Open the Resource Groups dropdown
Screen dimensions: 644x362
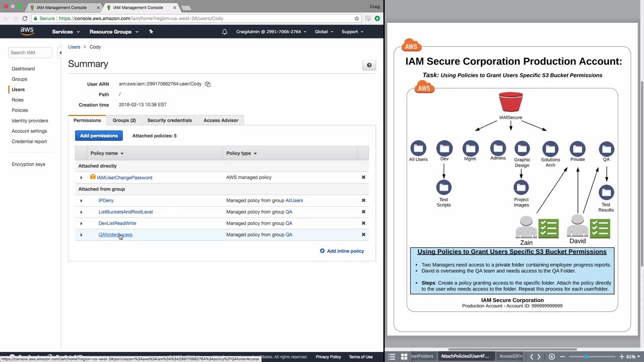(x=113, y=32)
